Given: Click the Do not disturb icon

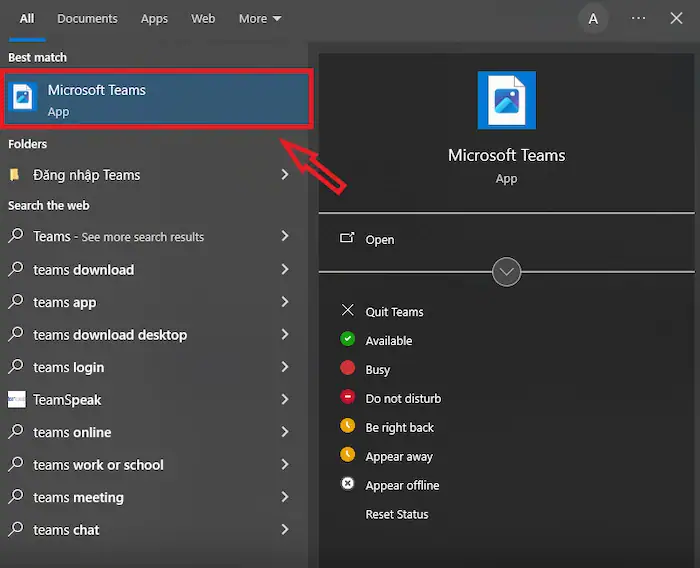Looking at the screenshot, I should coord(348,398).
